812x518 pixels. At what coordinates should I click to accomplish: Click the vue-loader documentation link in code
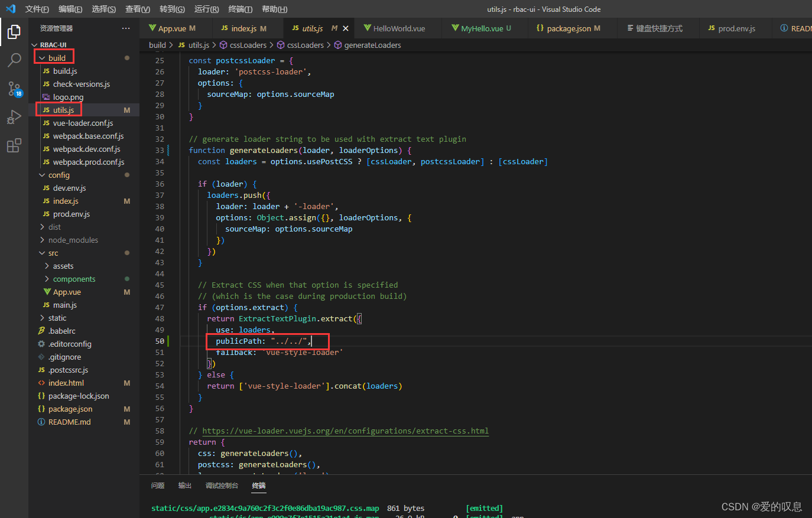pyautogui.click(x=346, y=431)
